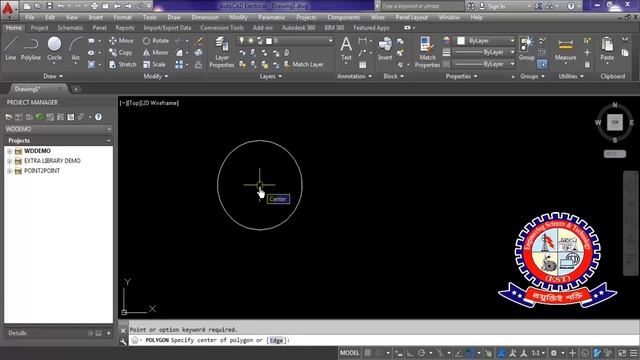This screenshot has height=360, width=640.
Task: Click the new drawing tab plus button
Action: click(x=76, y=89)
